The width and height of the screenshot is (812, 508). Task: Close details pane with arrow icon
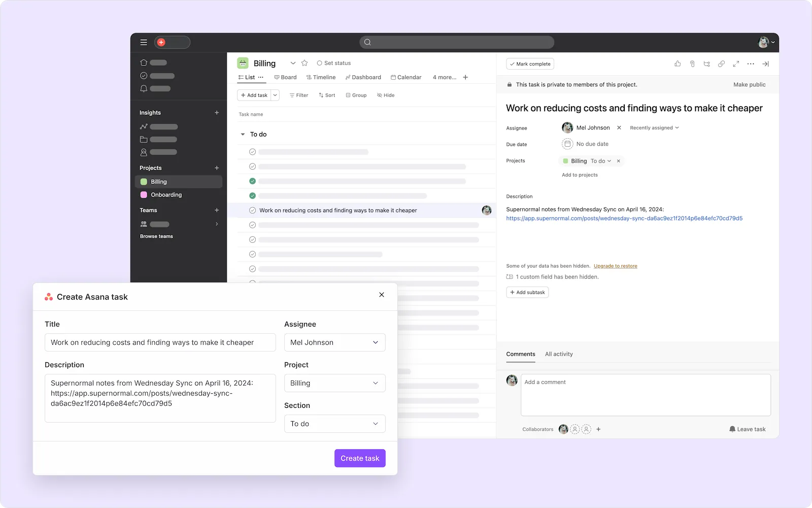click(x=765, y=64)
